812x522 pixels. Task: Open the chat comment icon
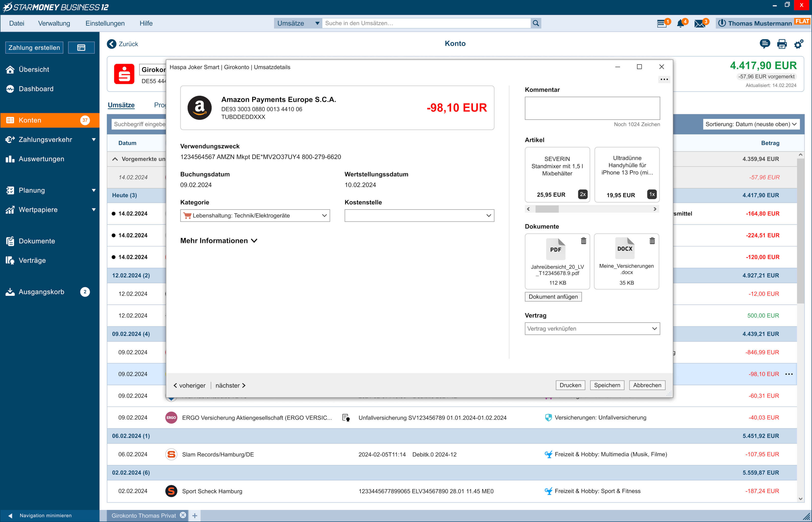point(765,44)
